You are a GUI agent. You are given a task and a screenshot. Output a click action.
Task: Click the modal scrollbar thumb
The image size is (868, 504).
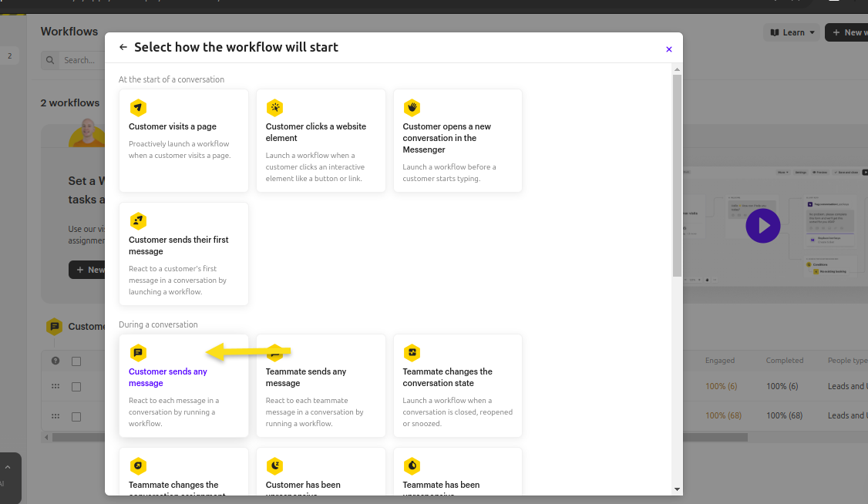[x=677, y=176]
